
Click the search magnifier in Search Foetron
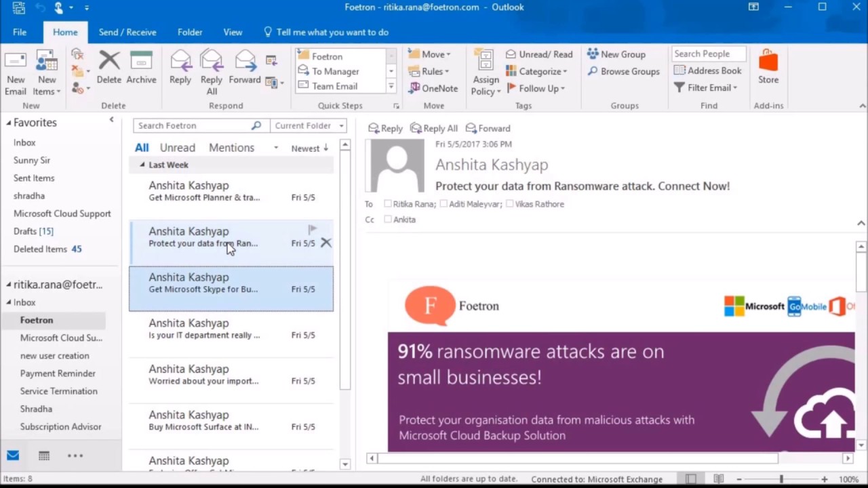click(x=256, y=125)
